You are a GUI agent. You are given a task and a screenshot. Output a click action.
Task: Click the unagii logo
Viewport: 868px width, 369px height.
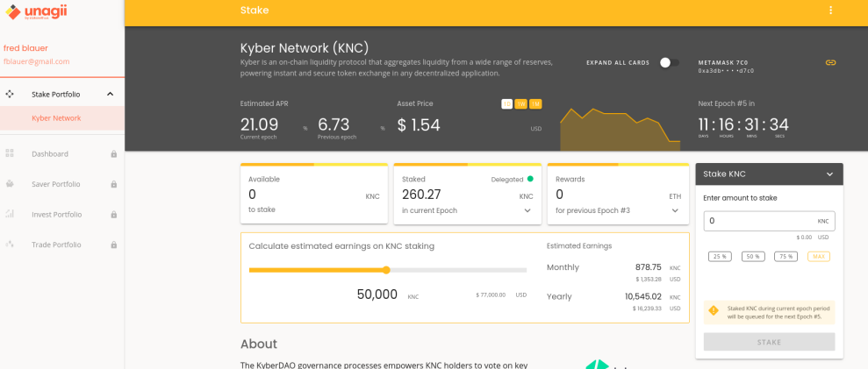[x=36, y=12]
